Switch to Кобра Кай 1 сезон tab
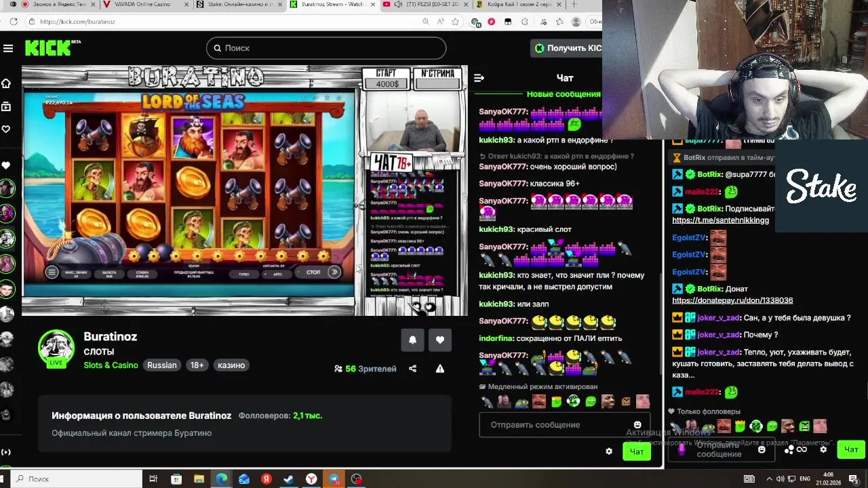868x488 pixels. coord(518,4)
